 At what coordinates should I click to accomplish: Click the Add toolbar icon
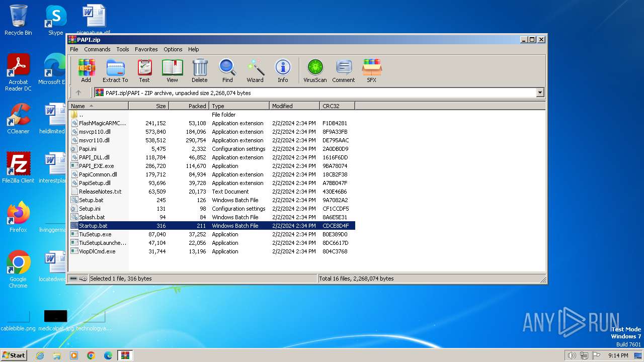(86, 70)
